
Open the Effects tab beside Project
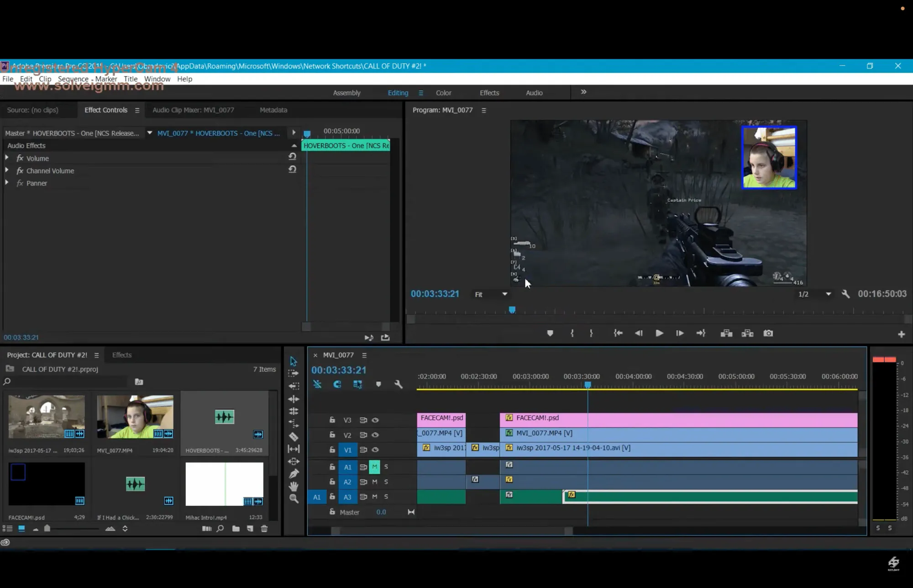click(x=122, y=355)
